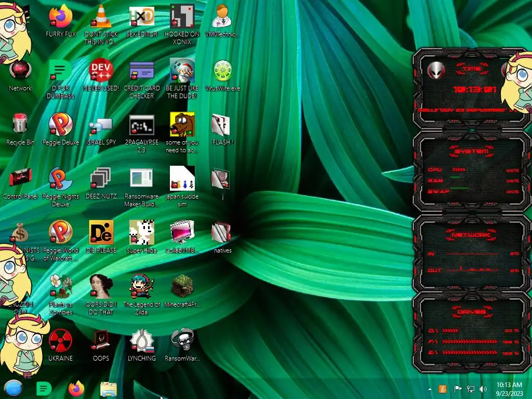
Task: Launch Firefox from the taskbar
Action: point(76,389)
